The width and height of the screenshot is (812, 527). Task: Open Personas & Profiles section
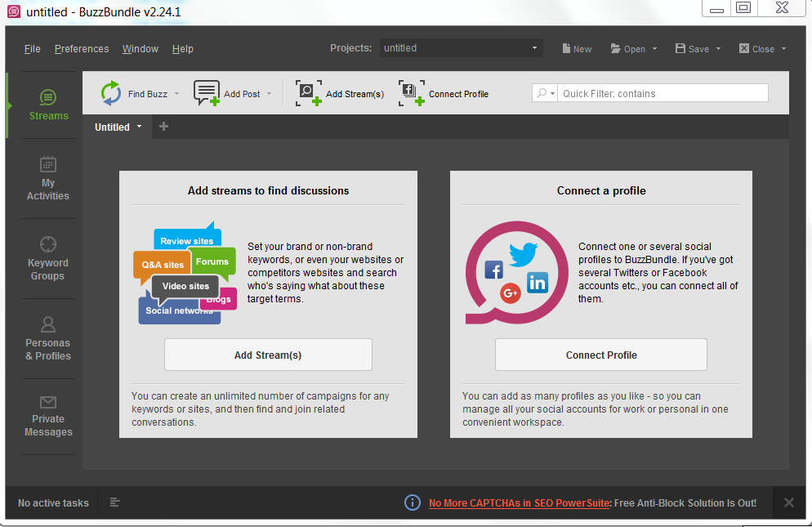click(48, 338)
